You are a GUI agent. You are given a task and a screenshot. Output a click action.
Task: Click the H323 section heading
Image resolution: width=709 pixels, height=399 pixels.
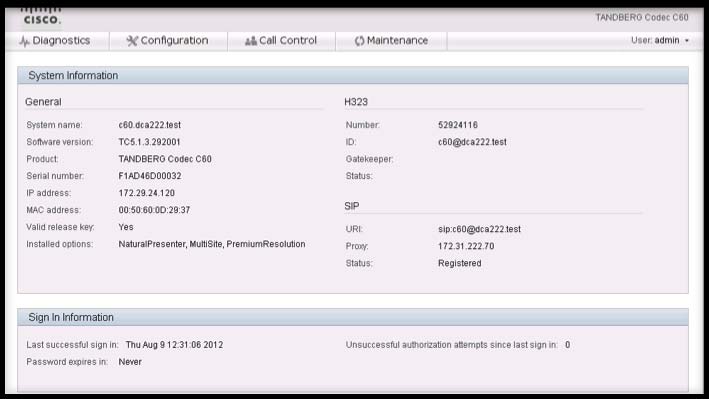click(356, 102)
